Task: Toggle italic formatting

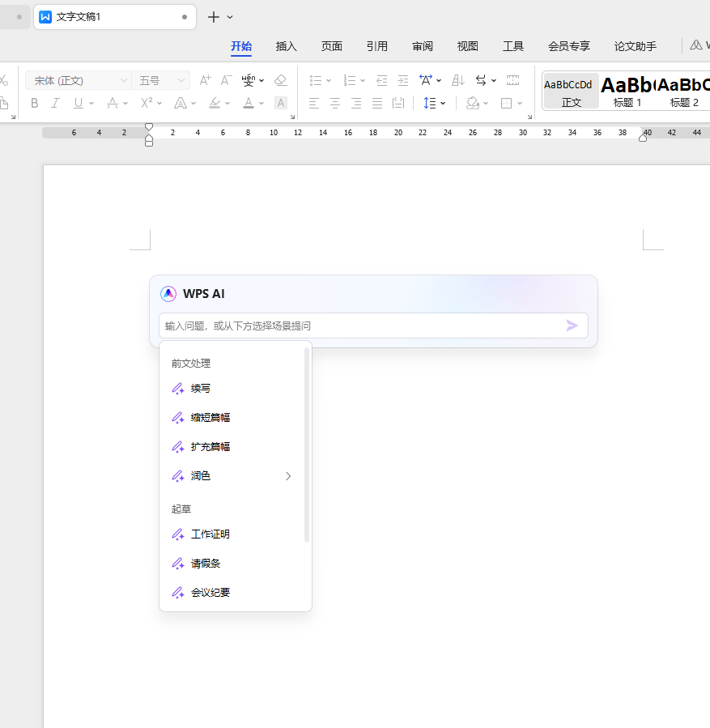Action: click(x=56, y=103)
